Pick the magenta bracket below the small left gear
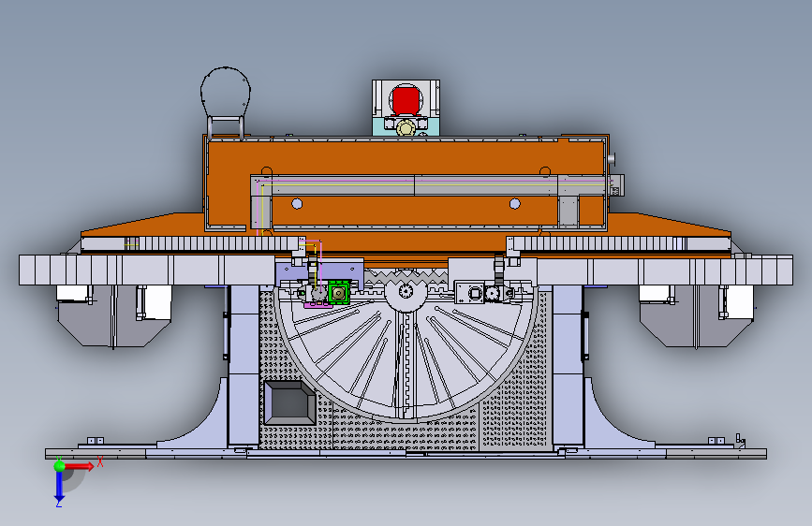This screenshot has width=812, height=526. [x=318, y=304]
